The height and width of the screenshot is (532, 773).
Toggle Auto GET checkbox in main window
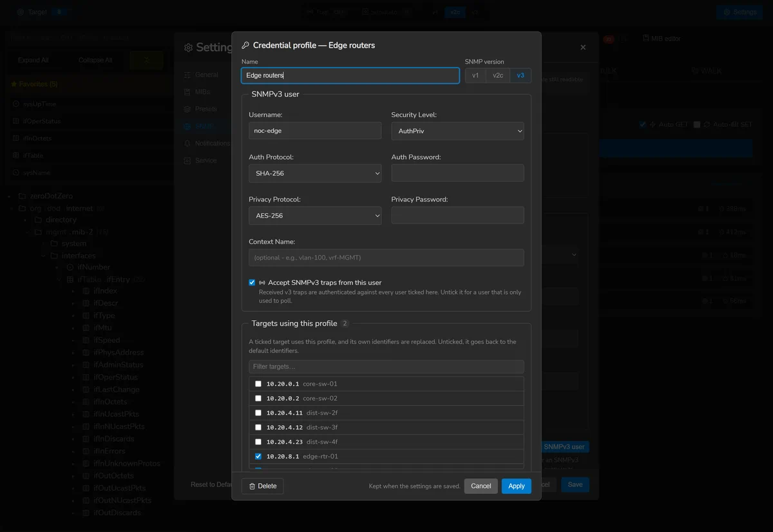[x=643, y=124]
